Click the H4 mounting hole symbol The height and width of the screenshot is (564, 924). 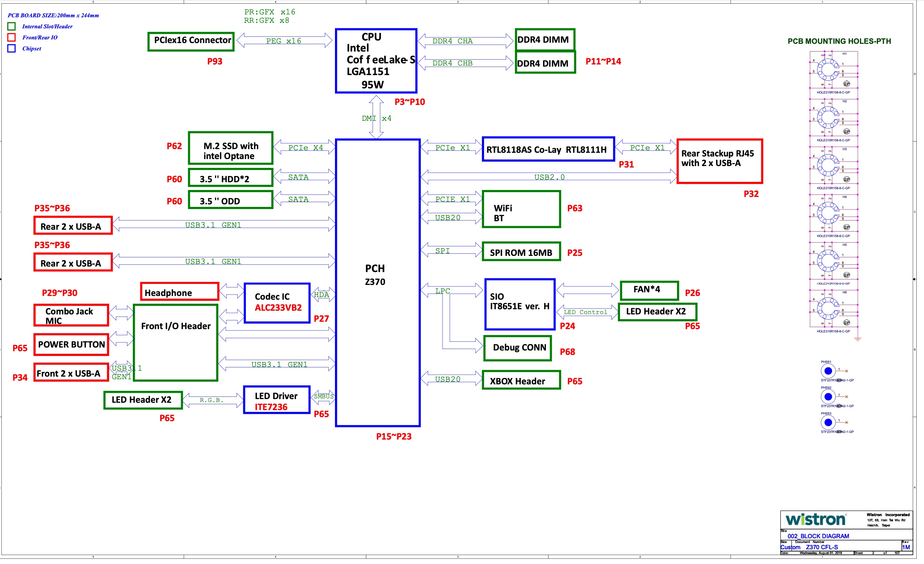pyautogui.click(x=828, y=213)
